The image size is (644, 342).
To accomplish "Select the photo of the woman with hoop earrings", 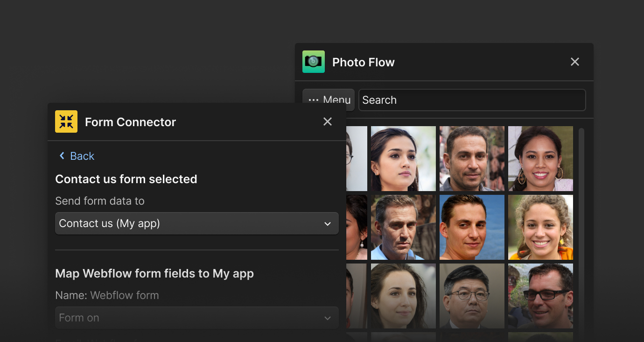I will 540,158.
